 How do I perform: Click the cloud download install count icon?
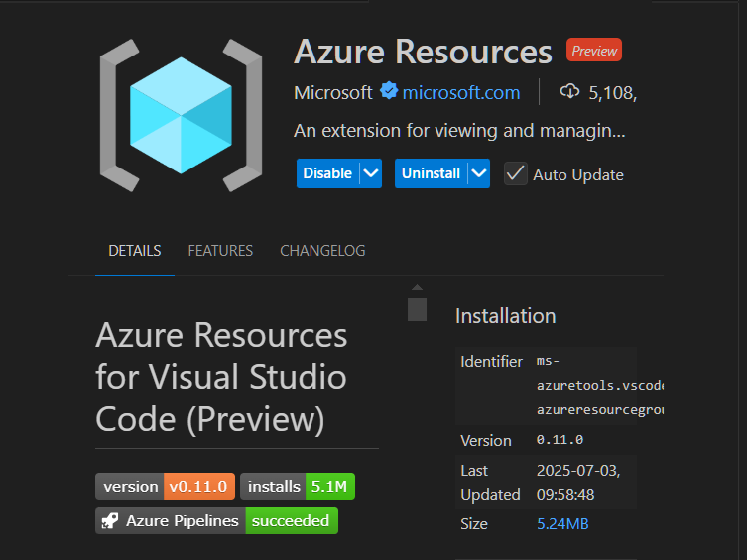tap(569, 91)
